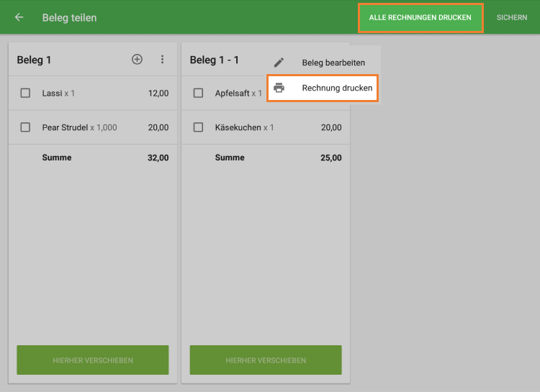This screenshot has height=392, width=540.
Task: Open Beleg 1 three-dot options menu
Action: pos(162,59)
